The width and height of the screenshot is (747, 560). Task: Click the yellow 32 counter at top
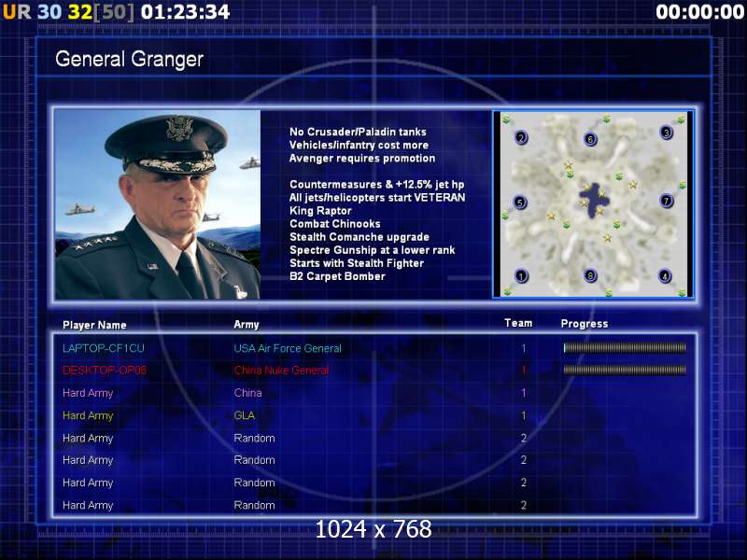(x=79, y=12)
